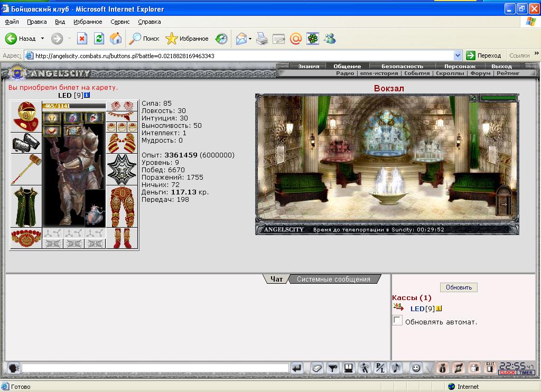Open the green cloak armor slot

[x=26, y=207]
